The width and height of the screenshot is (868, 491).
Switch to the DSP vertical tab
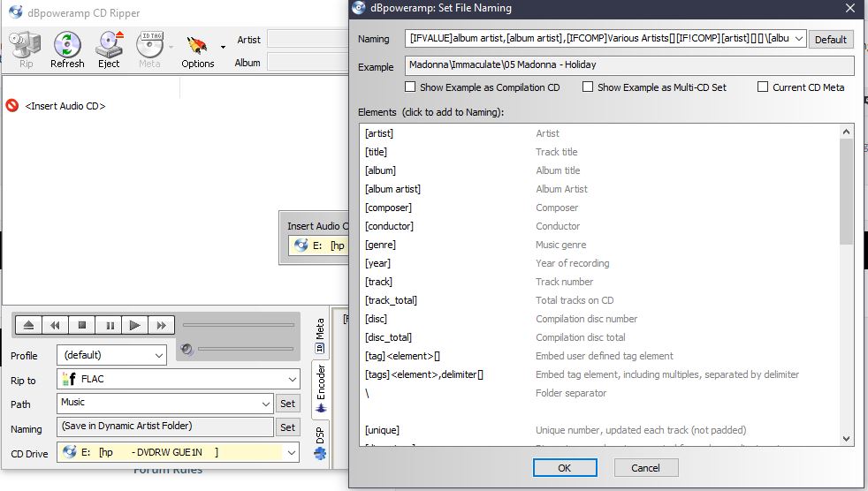pos(320,436)
